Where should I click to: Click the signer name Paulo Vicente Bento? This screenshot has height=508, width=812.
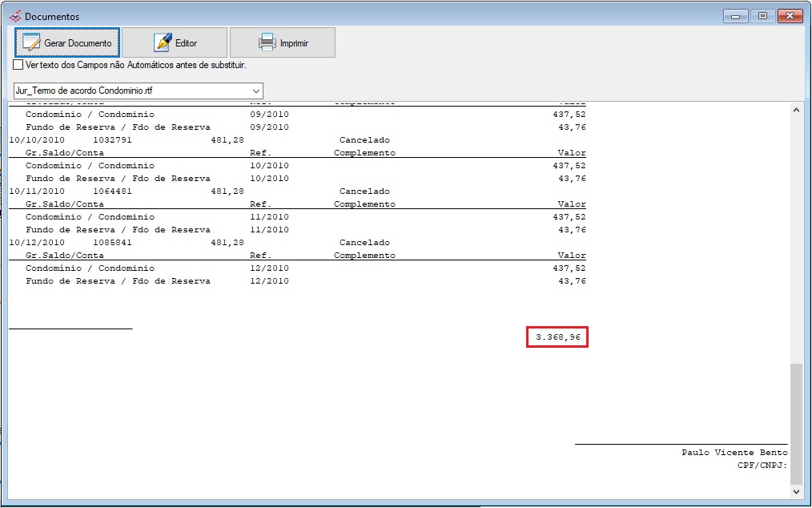(x=734, y=453)
